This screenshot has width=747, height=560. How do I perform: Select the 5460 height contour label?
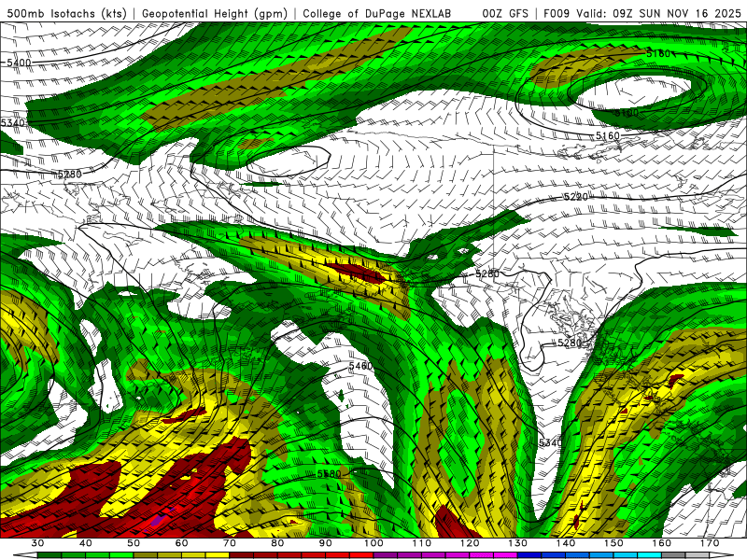(360, 366)
